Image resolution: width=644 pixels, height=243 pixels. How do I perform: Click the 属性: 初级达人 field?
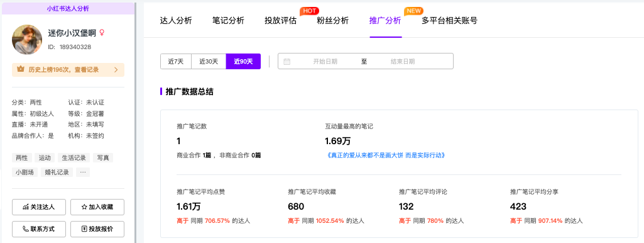tap(33, 113)
